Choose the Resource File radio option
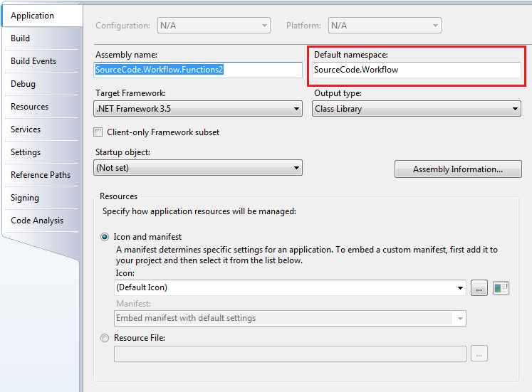Screen dimensions: 532x392 pos(105,338)
